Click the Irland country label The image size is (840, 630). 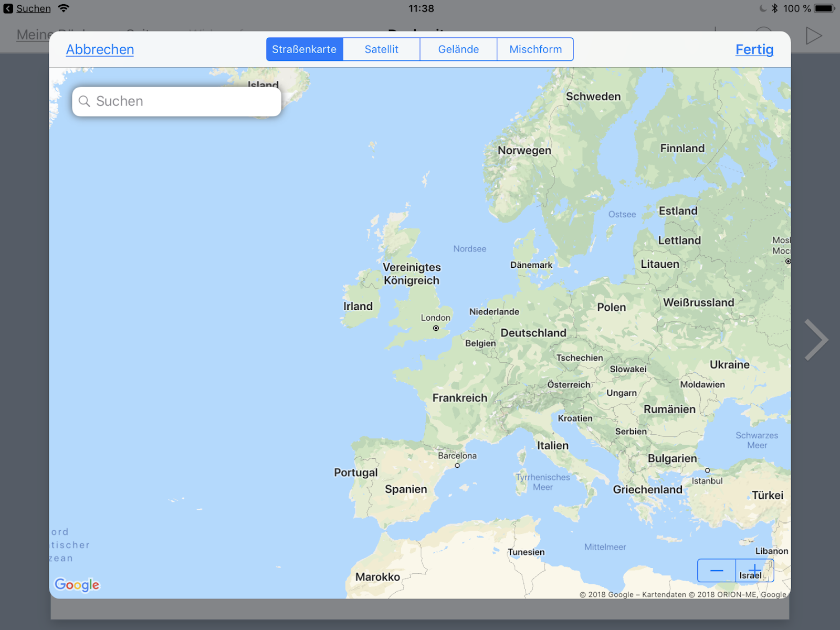pos(358,306)
